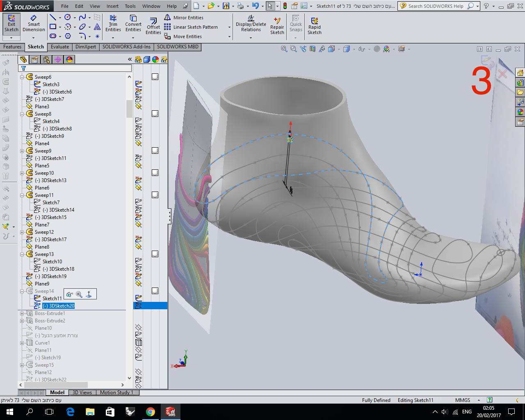Expand the Boss-Extrude1 node

[x=22, y=313]
